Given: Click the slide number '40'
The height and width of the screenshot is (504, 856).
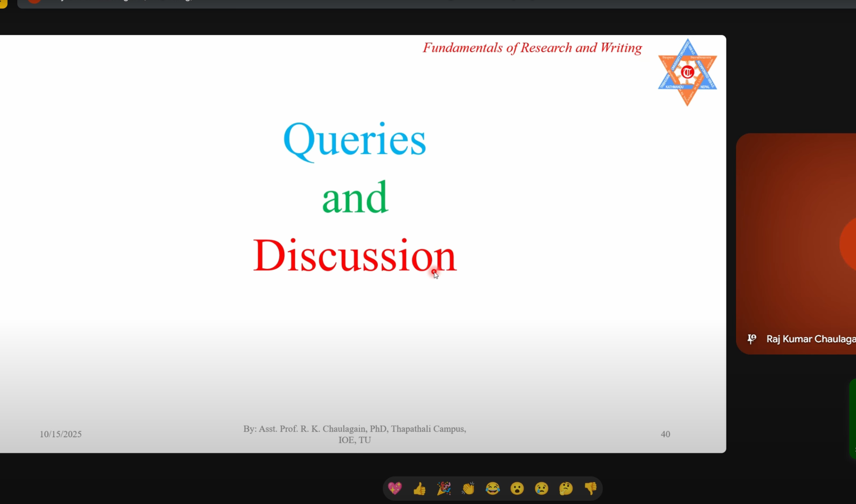Looking at the screenshot, I should tap(665, 434).
